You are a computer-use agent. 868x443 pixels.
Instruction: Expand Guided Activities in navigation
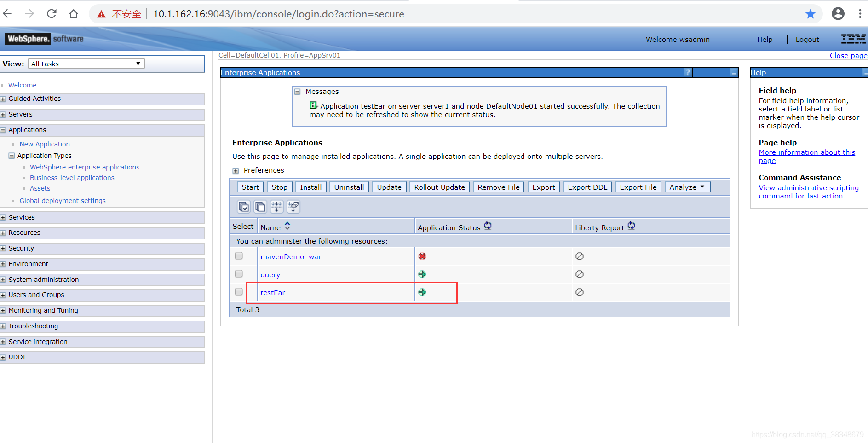(3, 99)
